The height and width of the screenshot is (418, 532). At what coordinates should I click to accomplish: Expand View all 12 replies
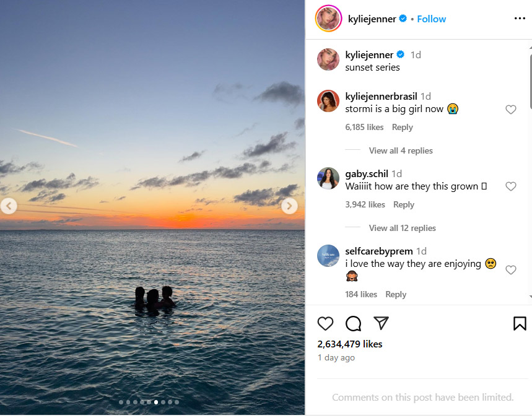pos(402,228)
